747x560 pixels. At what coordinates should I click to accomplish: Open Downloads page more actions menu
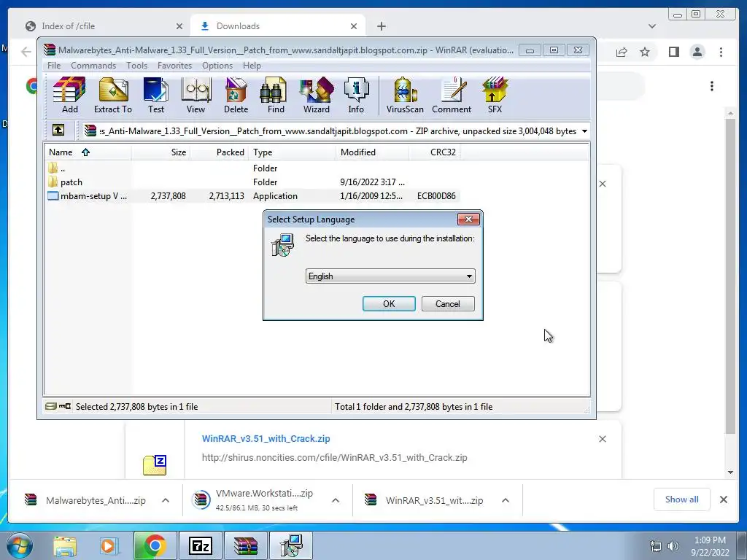click(x=712, y=86)
